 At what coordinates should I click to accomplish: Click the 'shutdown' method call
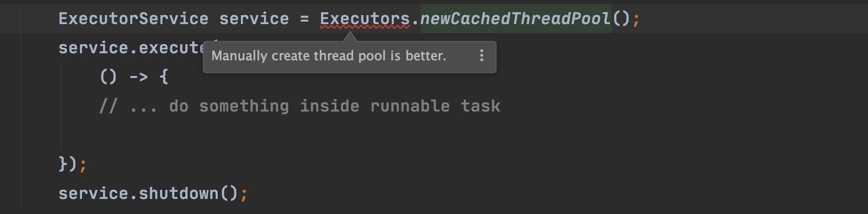[x=179, y=193]
